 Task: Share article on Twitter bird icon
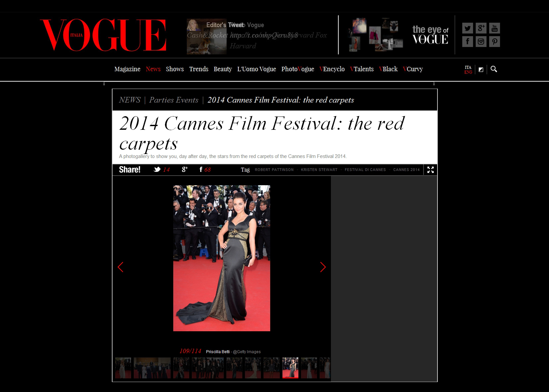coord(157,170)
